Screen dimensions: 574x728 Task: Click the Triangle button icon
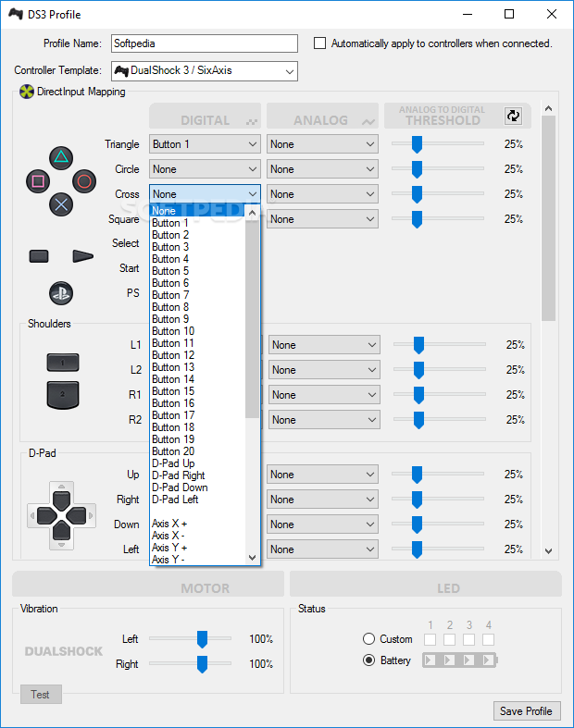pyautogui.click(x=61, y=158)
